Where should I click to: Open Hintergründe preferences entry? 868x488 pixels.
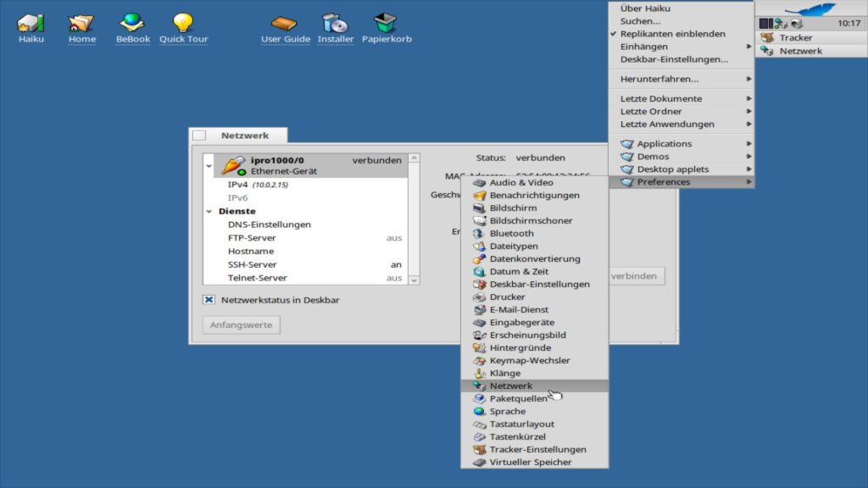pos(535,348)
